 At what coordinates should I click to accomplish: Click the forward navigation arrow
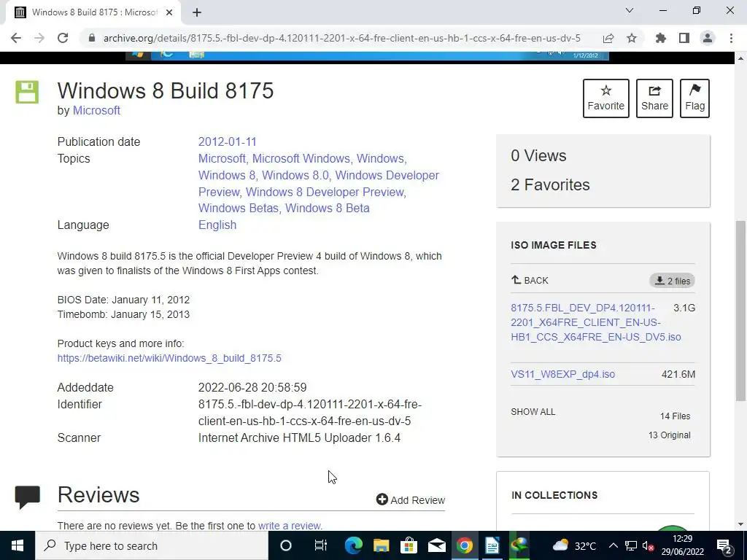coord(39,38)
